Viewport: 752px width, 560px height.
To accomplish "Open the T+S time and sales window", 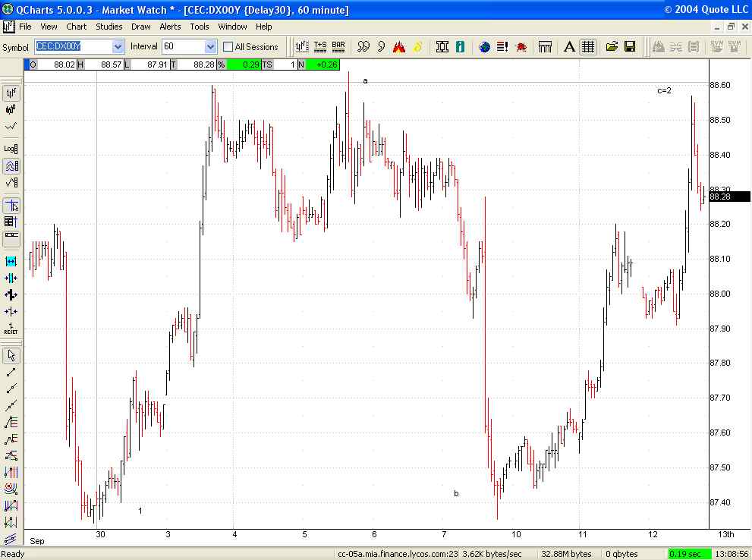I will point(320,46).
